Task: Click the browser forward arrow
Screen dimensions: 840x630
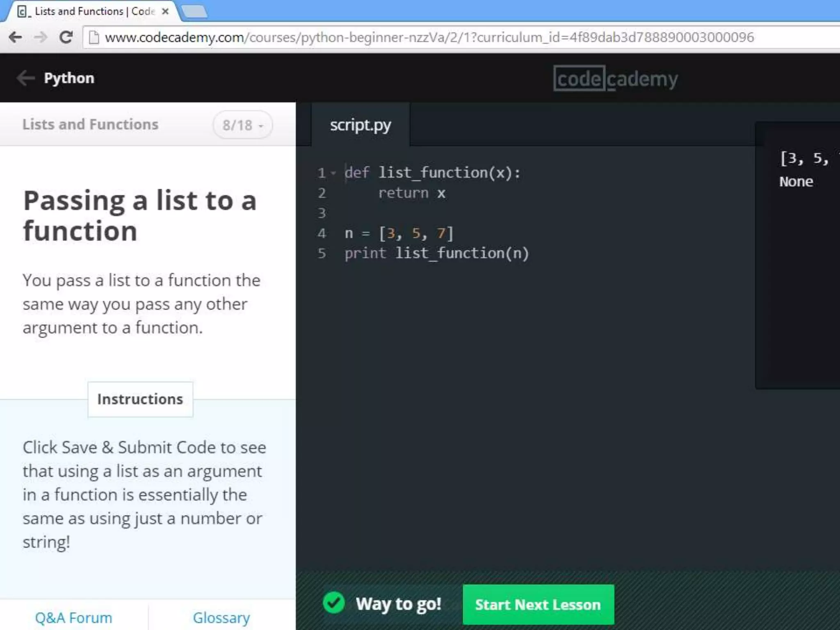Action: point(41,37)
